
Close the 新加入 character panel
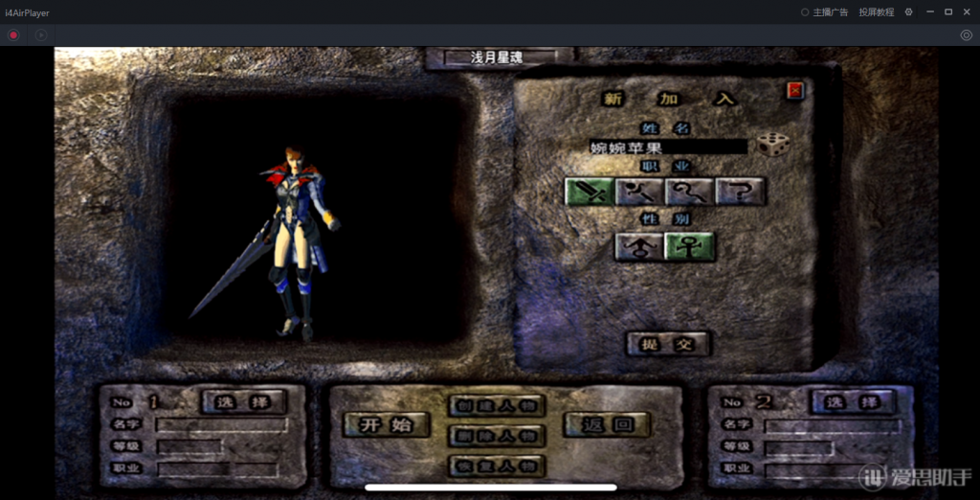point(794,91)
